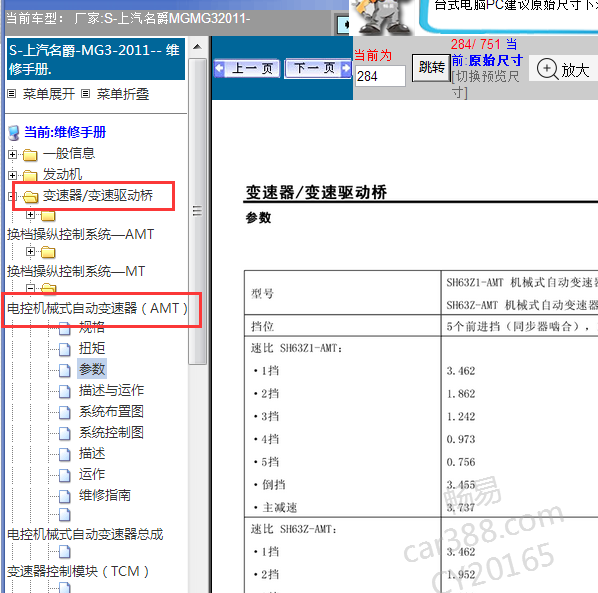598x593 pixels.
Task: Click the computer icon beside 当前:维修手册
Action: tap(14, 133)
